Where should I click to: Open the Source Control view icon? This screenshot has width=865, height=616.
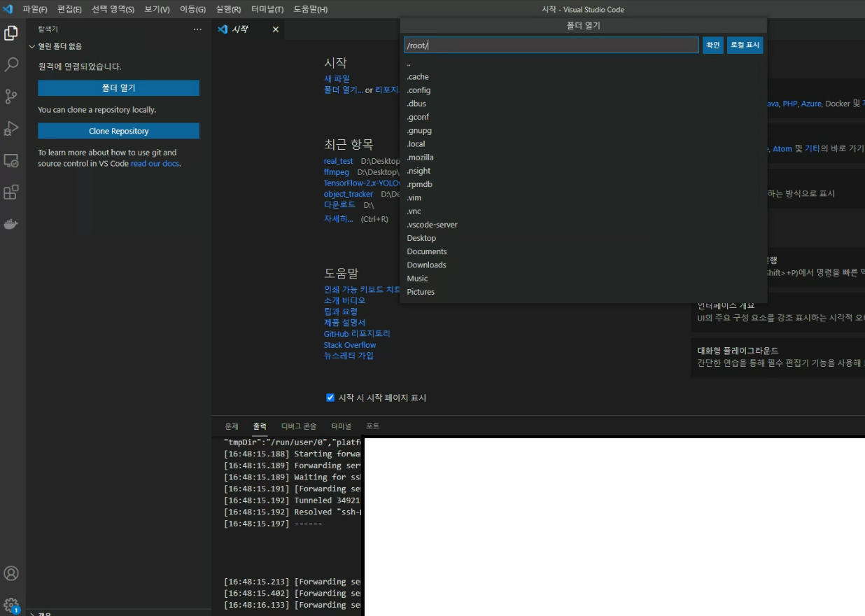click(x=11, y=97)
